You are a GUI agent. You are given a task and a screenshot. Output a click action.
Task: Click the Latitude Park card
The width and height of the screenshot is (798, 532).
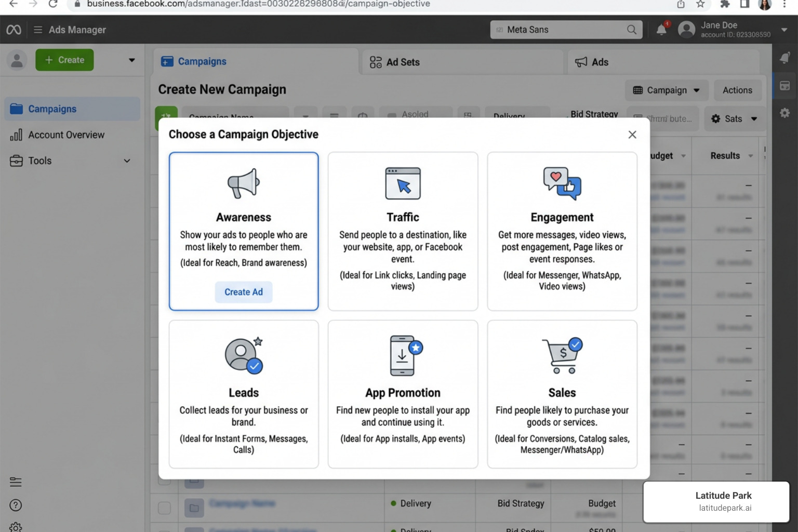click(716, 502)
